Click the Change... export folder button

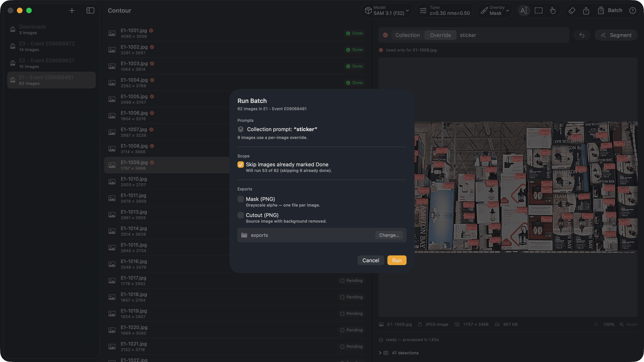tap(389, 235)
